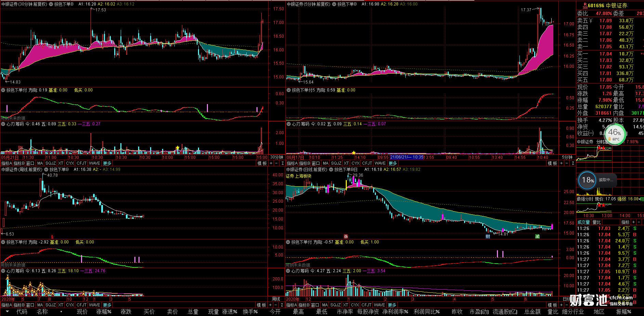Click 财 marker icon on daily chart

[x=488, y=237]
